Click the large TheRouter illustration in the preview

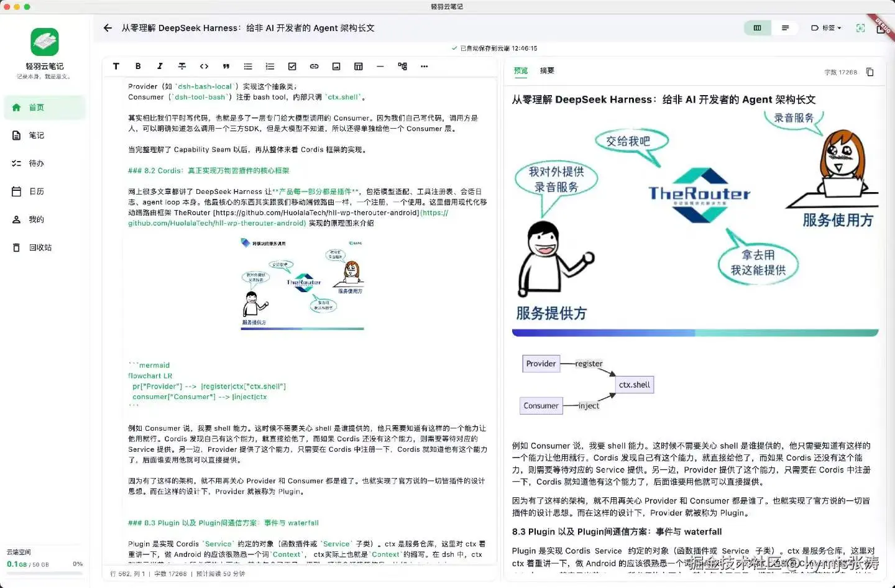click(695, 223)
